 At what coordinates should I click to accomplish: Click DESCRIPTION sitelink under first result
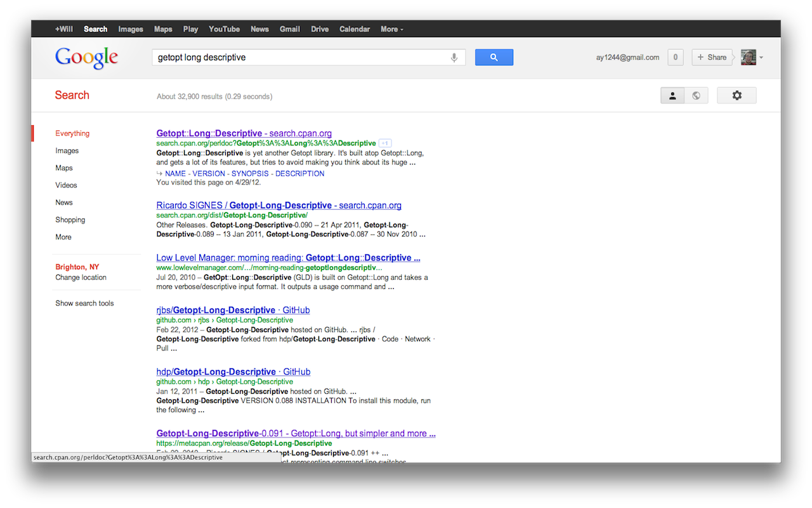coord(300,173)
